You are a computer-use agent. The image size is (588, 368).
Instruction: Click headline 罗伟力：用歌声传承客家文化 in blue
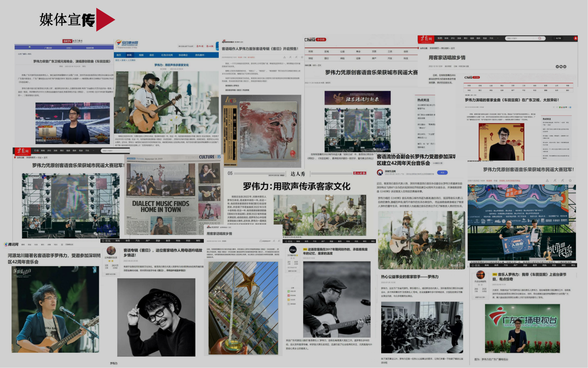pyautogui.click(x=171, y=65)
